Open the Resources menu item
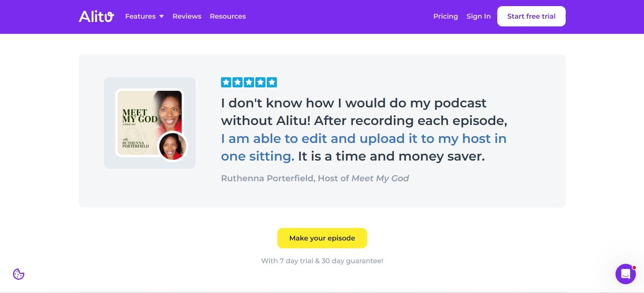 [228, 16]
